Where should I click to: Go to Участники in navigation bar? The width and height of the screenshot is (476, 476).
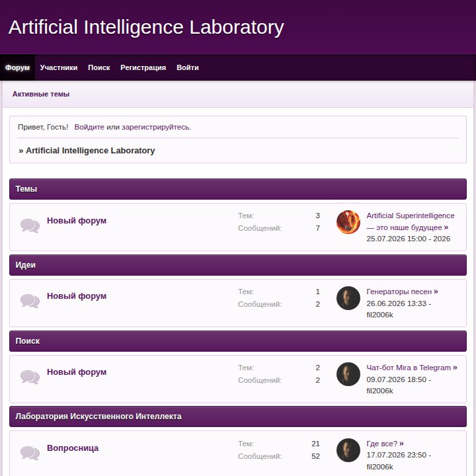tap(59, 67)
